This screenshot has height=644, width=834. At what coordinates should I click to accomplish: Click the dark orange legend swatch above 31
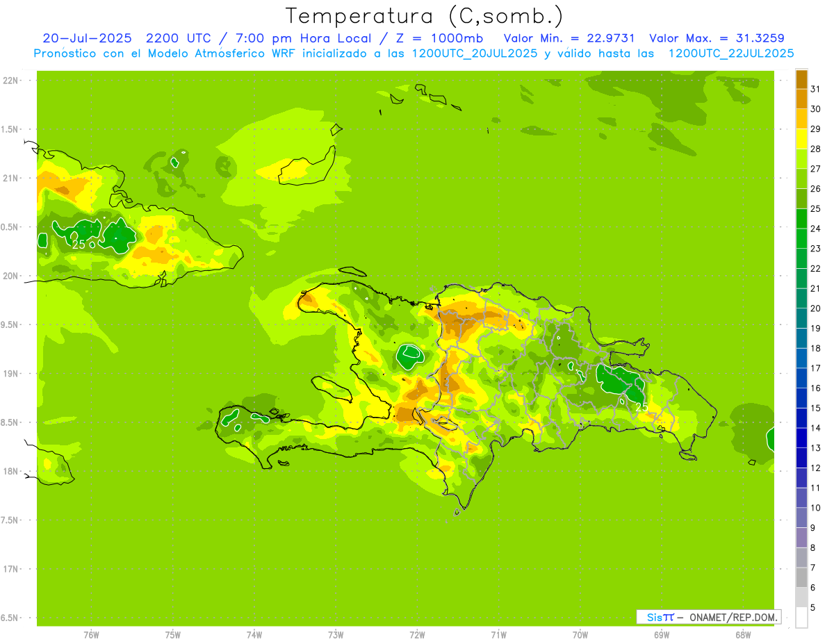point(801,80)
